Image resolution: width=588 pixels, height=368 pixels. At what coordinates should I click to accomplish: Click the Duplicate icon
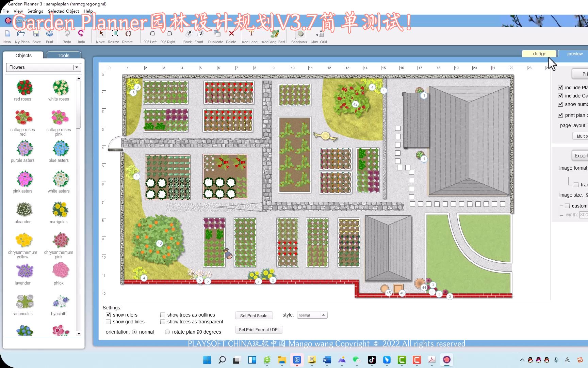(217, 34)
